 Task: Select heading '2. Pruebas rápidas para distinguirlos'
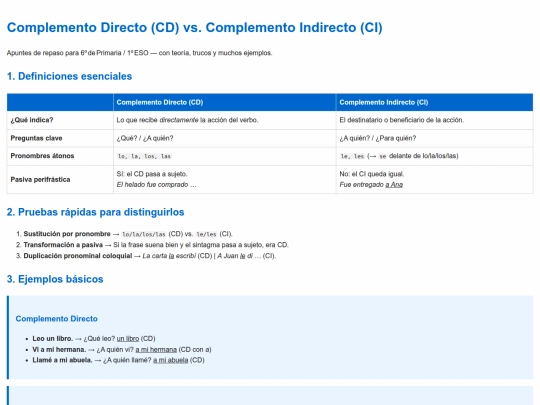point(95,212)
